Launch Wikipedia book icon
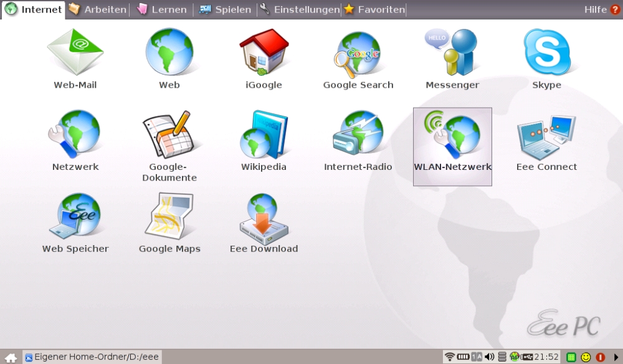 tap(264, 134)
